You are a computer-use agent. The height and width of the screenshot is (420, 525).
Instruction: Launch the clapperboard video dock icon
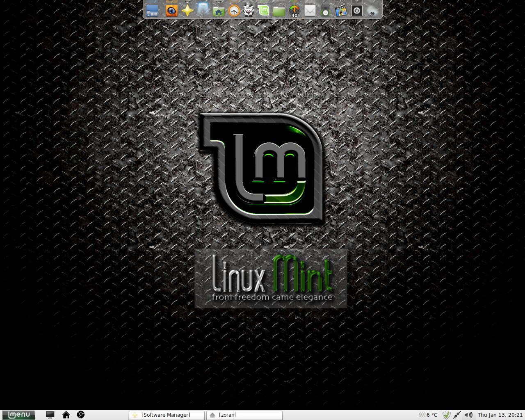341,10
